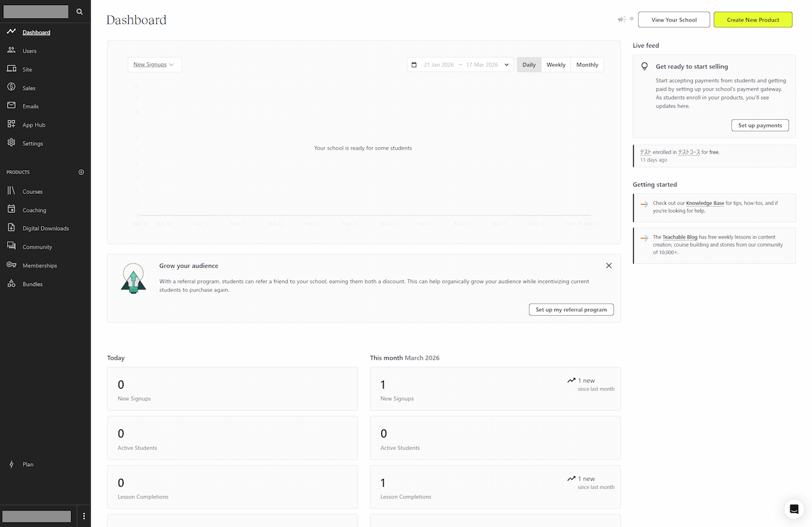Open the Knowledge Base link
This screenshot has height=527, width=812.
coord(705,204)
